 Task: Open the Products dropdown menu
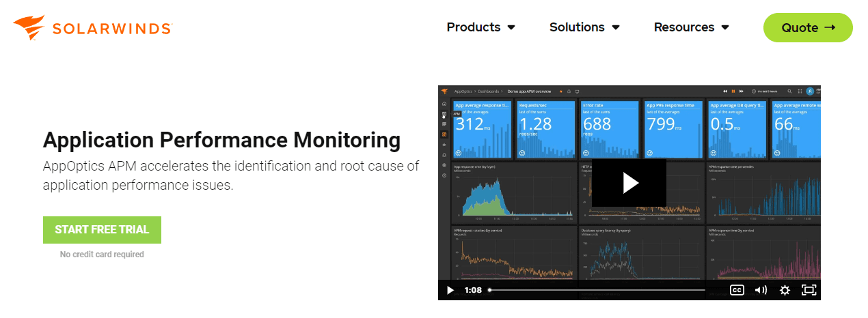(x=480, y=27)
